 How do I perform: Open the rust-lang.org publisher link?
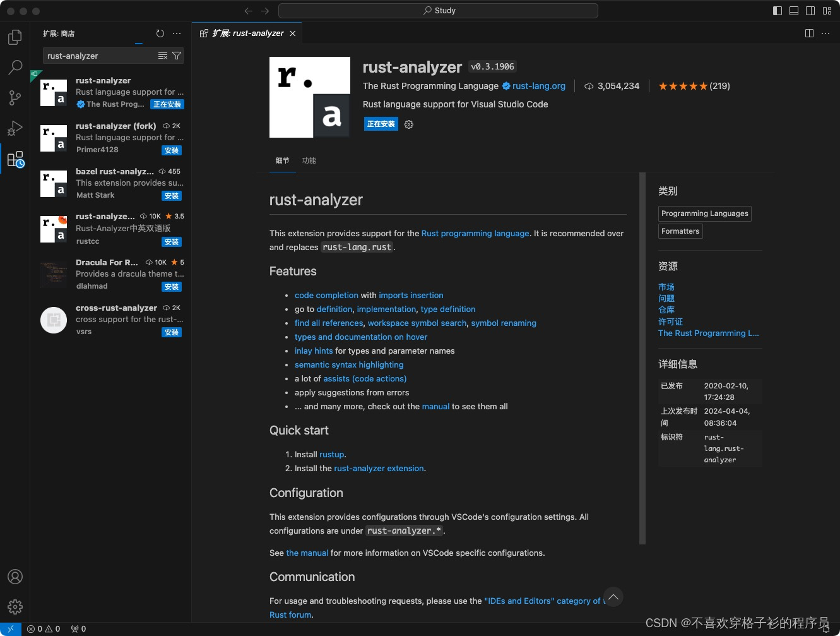click(x=538, y=86)
